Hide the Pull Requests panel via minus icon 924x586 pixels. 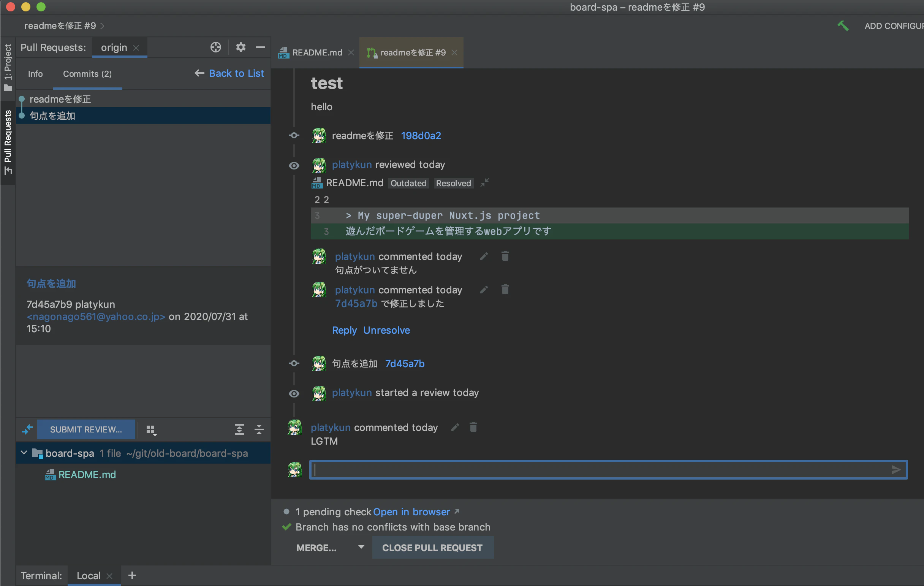pos(261,47)
